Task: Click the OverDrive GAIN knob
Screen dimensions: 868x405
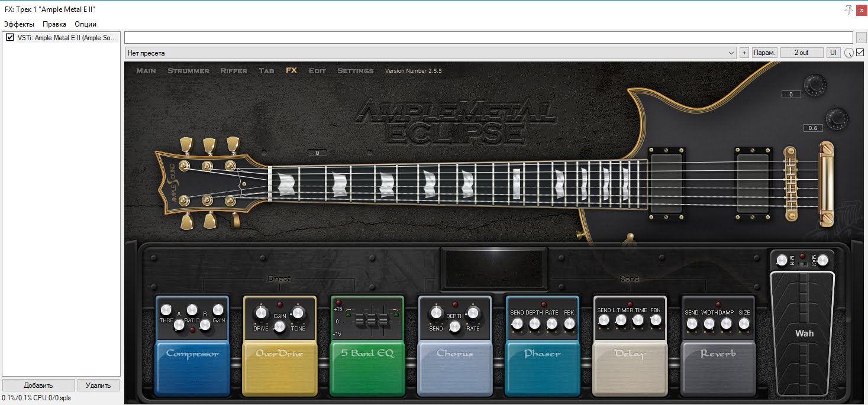Action: point(279,327)
